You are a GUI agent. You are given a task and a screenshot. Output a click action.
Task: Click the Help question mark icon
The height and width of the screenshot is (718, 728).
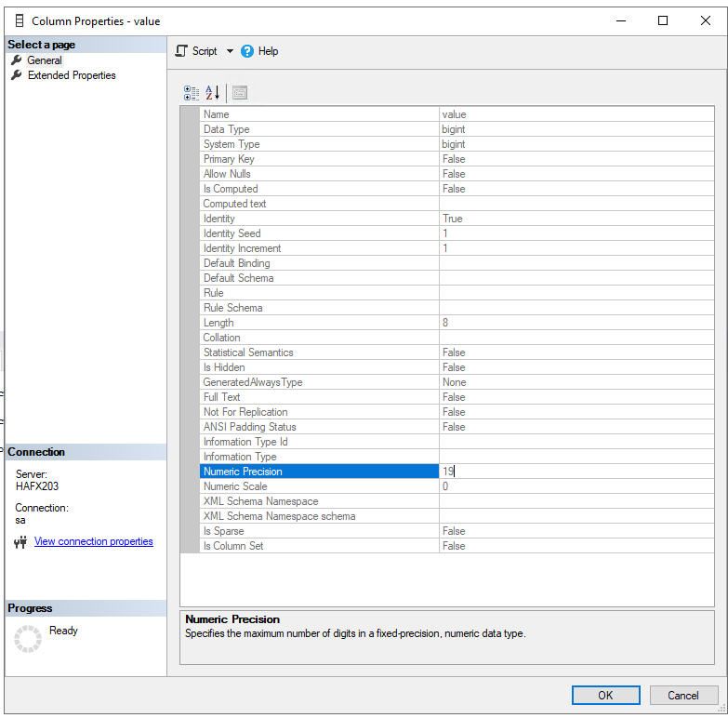[247, 51]
